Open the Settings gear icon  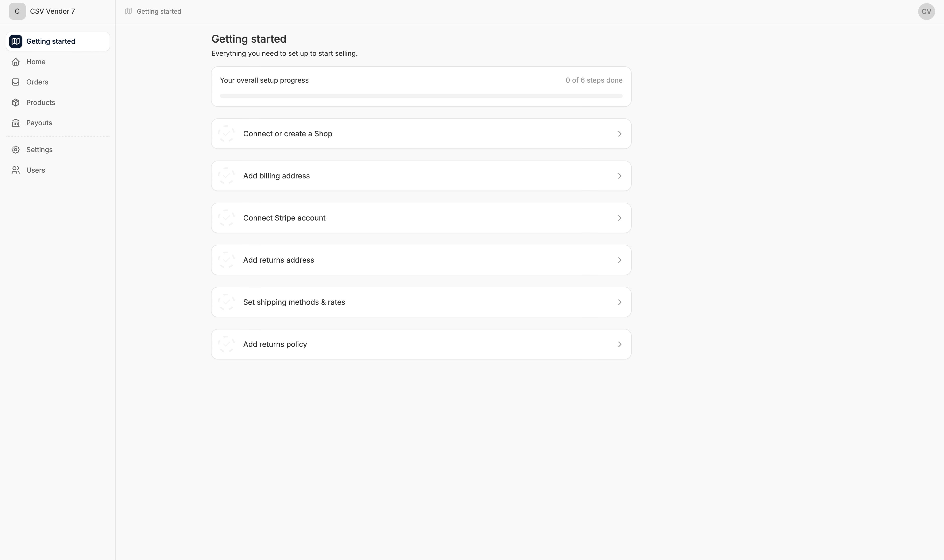pyautogui.click(x=16, y=149)
